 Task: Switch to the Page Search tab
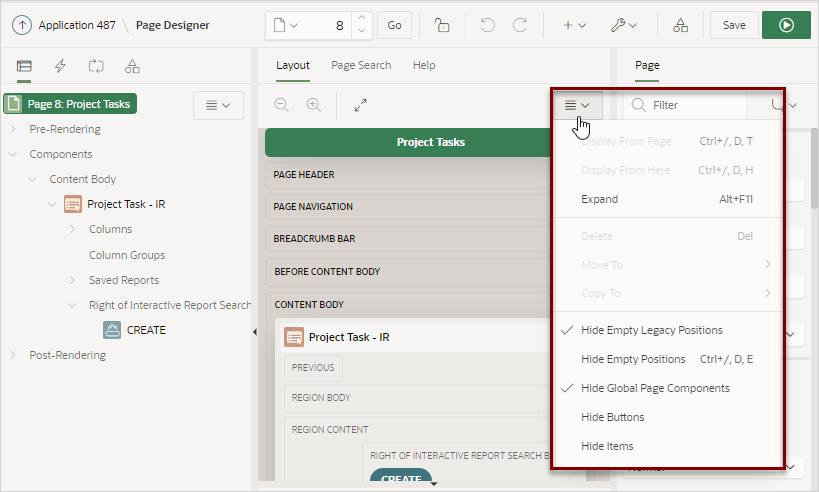point(361,65)
